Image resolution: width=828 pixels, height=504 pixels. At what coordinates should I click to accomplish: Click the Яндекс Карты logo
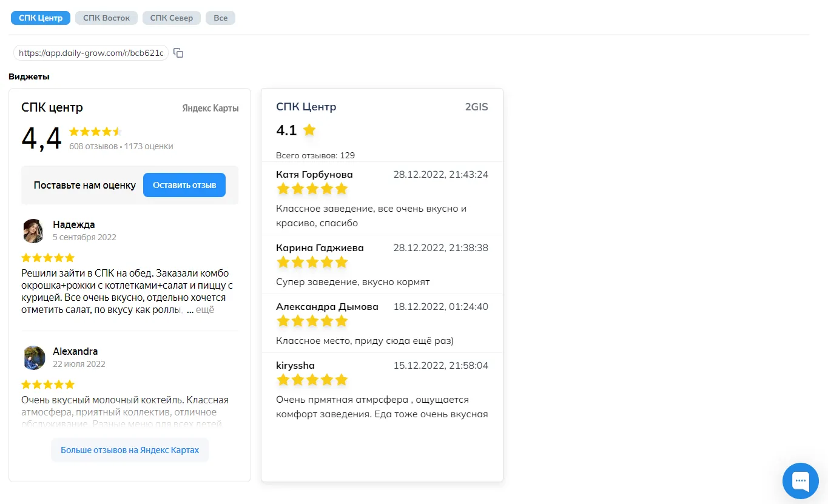(x=210, y=109)
